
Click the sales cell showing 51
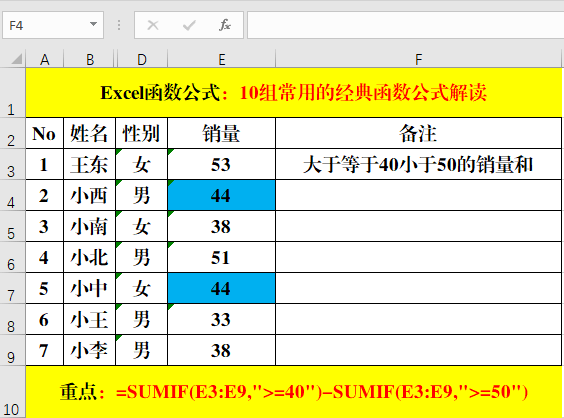[222, 257]
